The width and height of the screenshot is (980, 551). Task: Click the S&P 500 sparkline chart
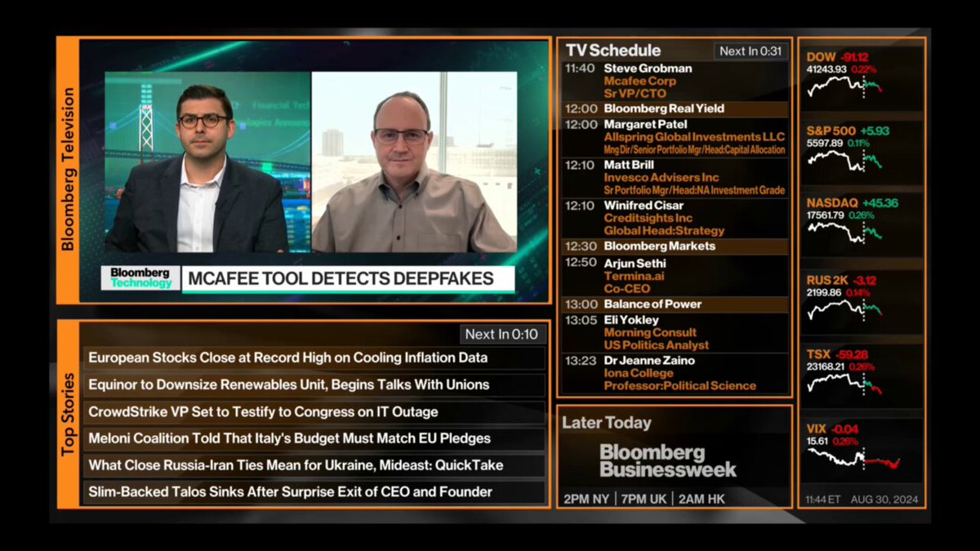click(x=844, y=159)
